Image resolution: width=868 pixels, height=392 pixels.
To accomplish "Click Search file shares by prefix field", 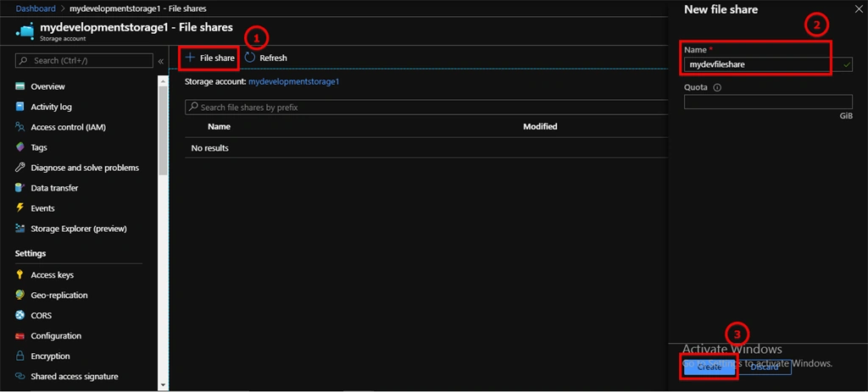I will pyautogui.click(x=426, y=108).
